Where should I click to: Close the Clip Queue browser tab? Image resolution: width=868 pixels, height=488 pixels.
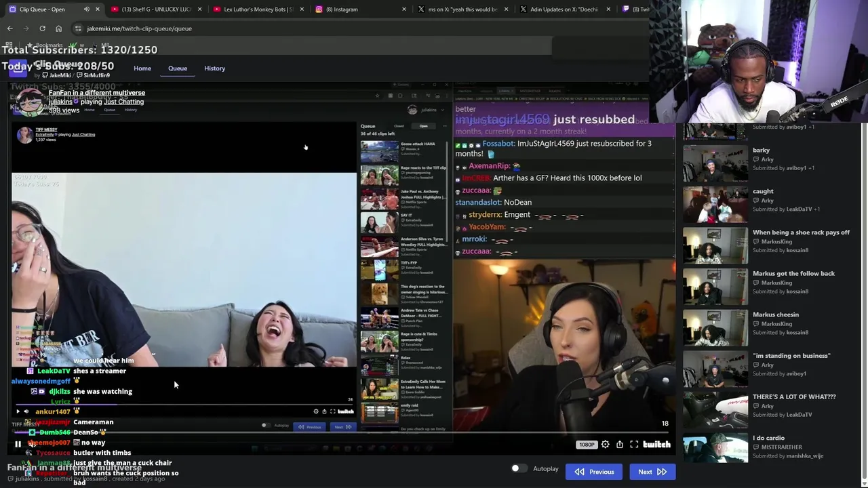click(98, 9)
